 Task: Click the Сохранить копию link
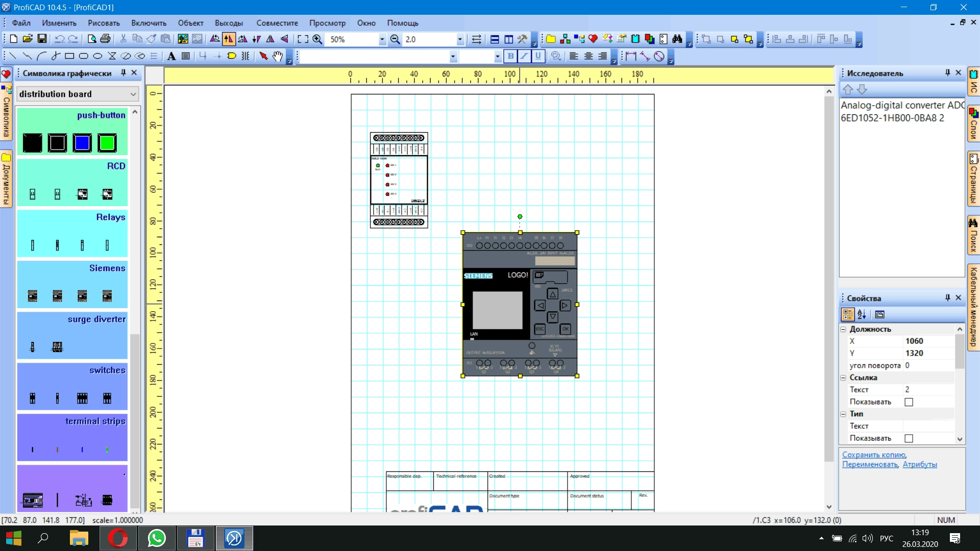(874, 455)
